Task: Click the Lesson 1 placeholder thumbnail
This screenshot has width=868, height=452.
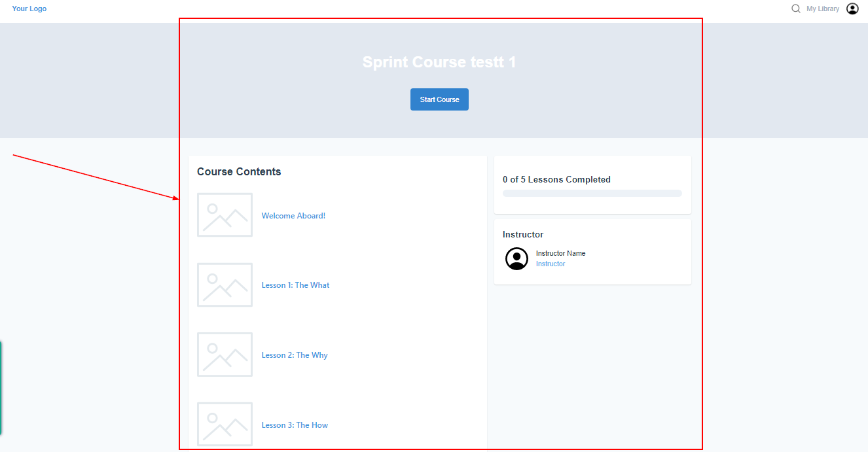Action: pyautogui.click(x=225, y=285)
